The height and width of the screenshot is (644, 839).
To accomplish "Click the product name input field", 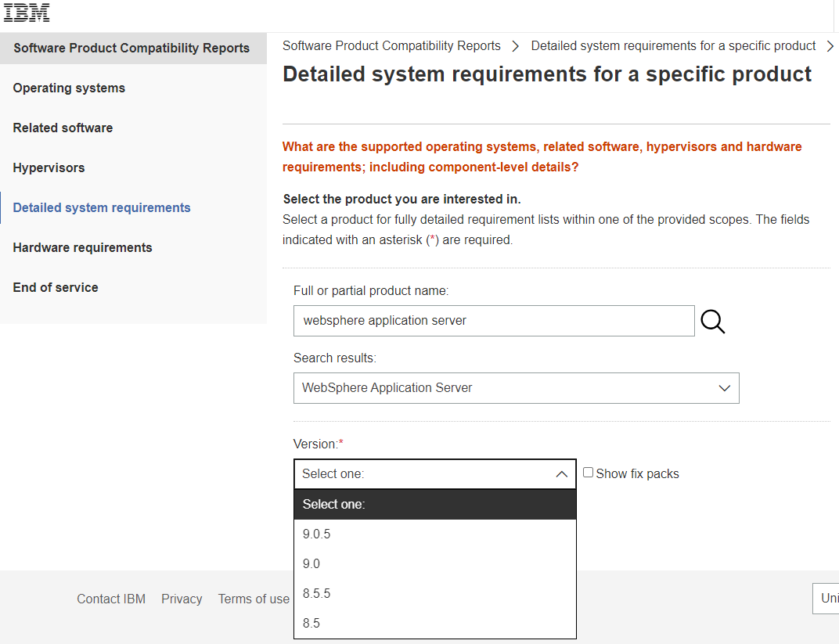I will 493,321.
